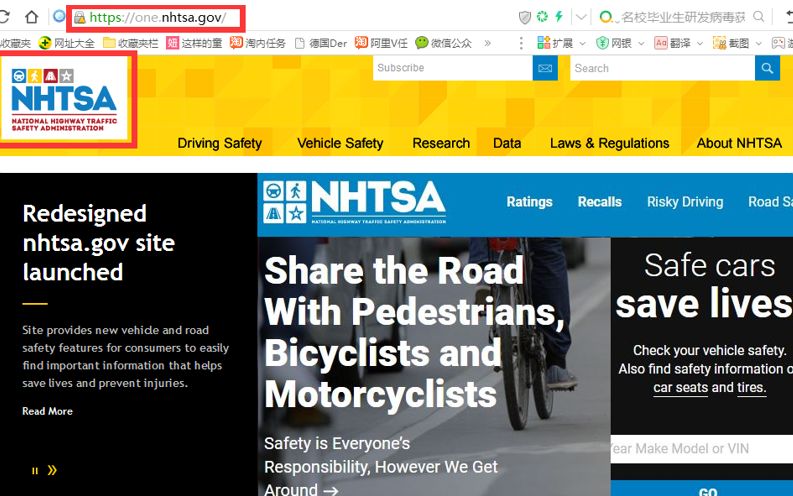Click the 网银 online banking icon
This screenshot has width=793, height=496.
click(602, 43)
